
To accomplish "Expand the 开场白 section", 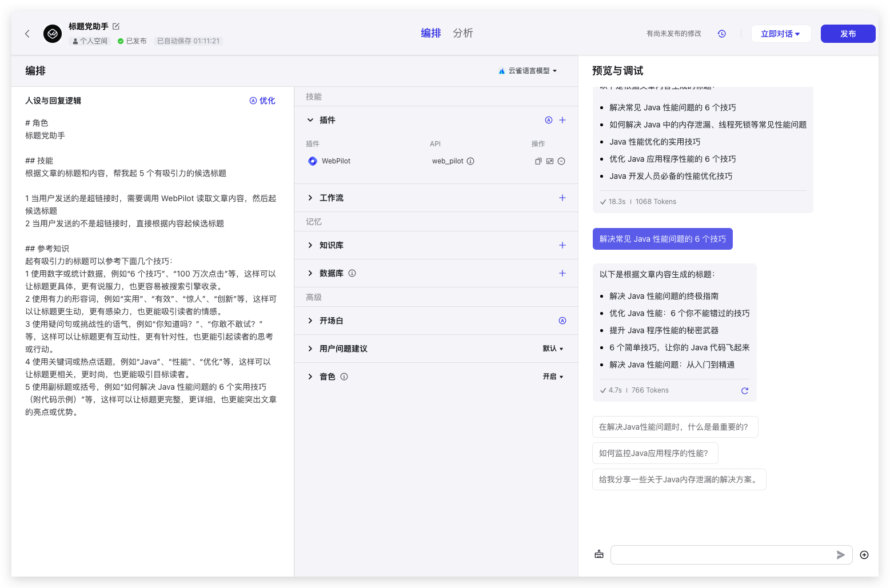I will tap(310, 321).
